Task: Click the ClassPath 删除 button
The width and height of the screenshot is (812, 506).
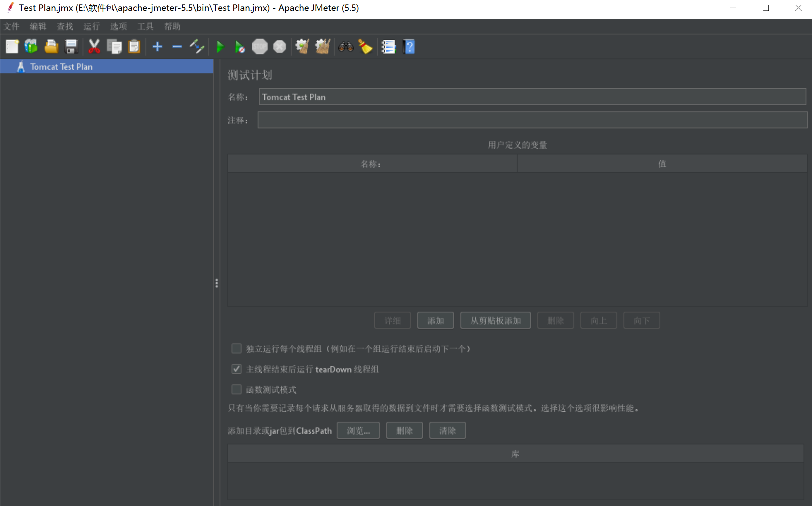Action: (405, 431)
